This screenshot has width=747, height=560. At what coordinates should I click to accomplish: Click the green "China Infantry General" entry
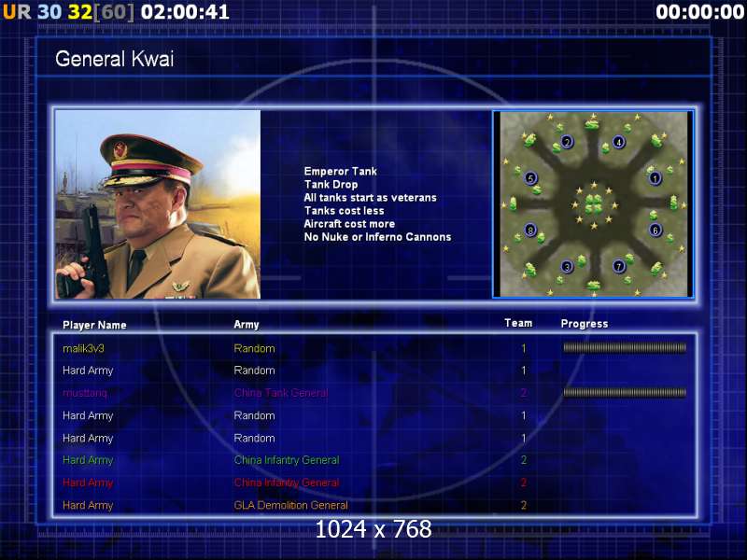[x=287, y=460]
